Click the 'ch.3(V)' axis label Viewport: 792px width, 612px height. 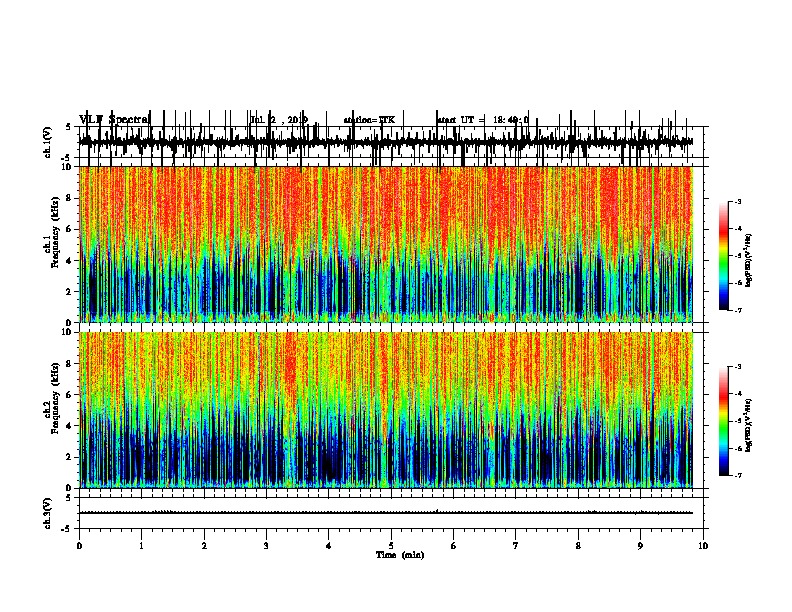click(47, 513)
